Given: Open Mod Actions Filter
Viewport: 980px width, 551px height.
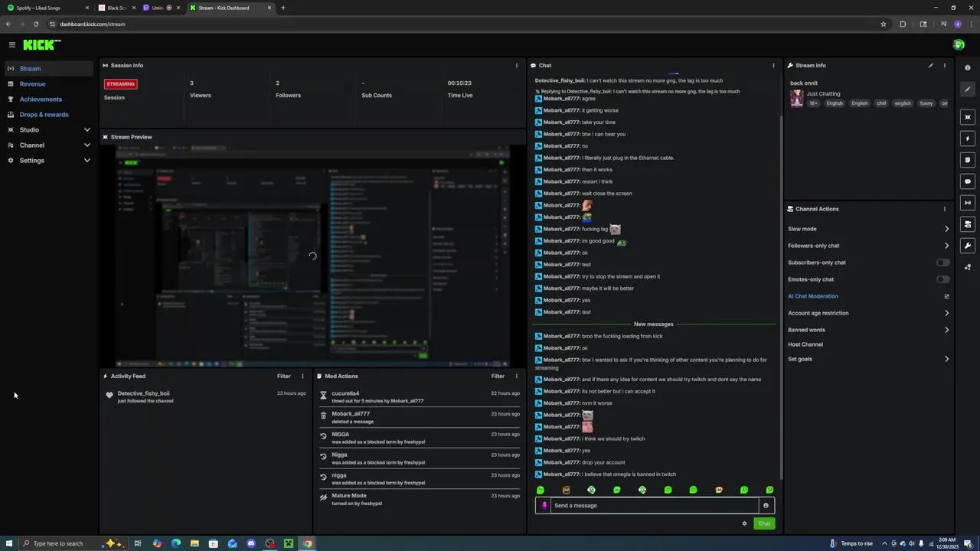Looking at the screenshot, I should (x=498, y=377).
